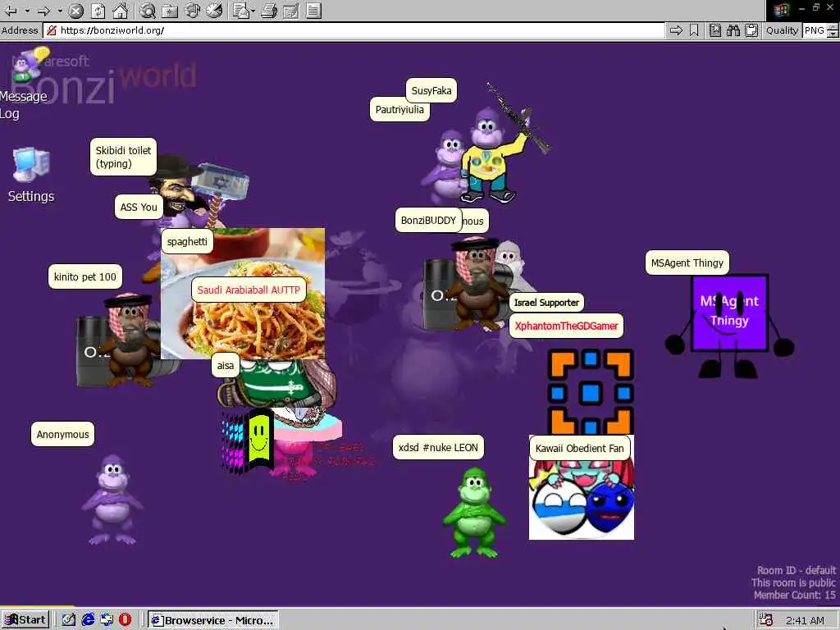
Task: Stop page loading with the X icon
Action: pyautogui.click(x=76, y=10)
